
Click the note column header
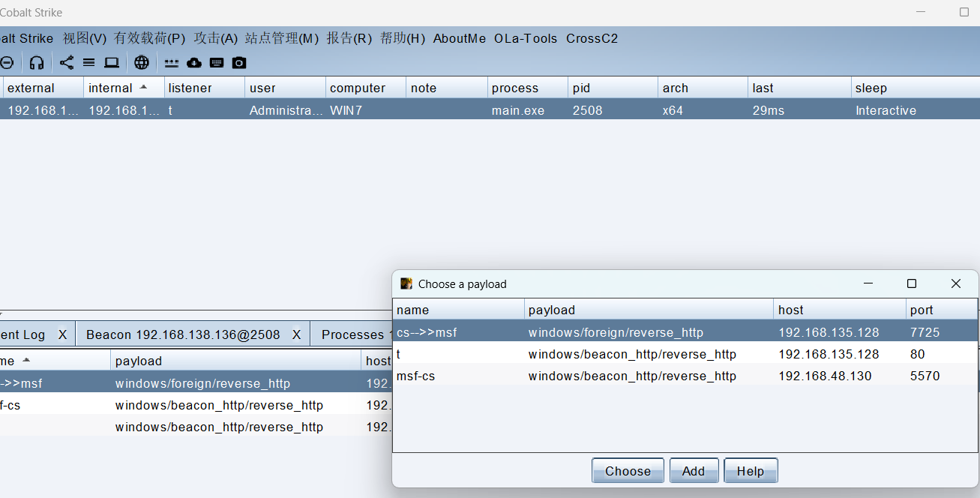[447, 88]
